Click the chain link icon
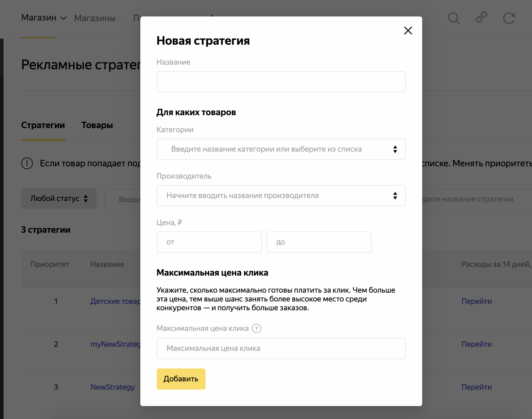 [481, 17]
